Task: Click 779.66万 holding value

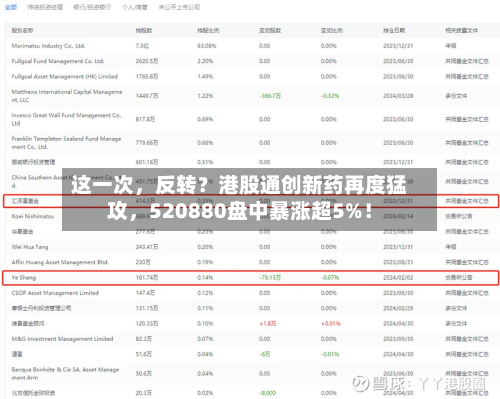Action: click(147, 143)
